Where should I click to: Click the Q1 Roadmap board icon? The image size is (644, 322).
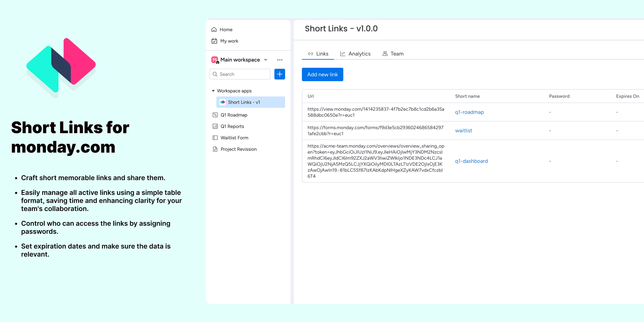click(215, 115)
